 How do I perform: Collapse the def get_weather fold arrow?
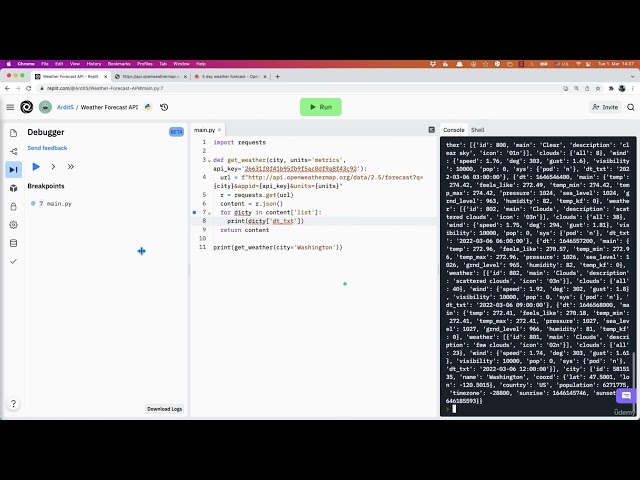209,160
